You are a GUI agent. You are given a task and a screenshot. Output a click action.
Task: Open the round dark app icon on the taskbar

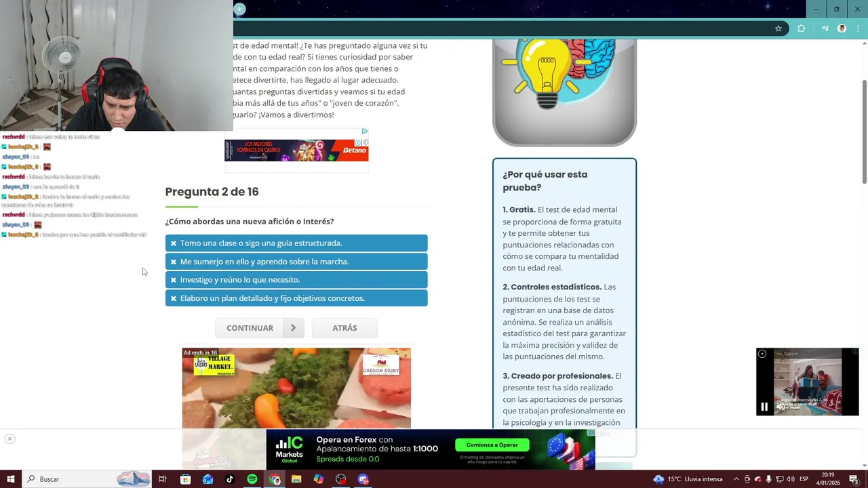pyautogui.click(x=341, y=479)
